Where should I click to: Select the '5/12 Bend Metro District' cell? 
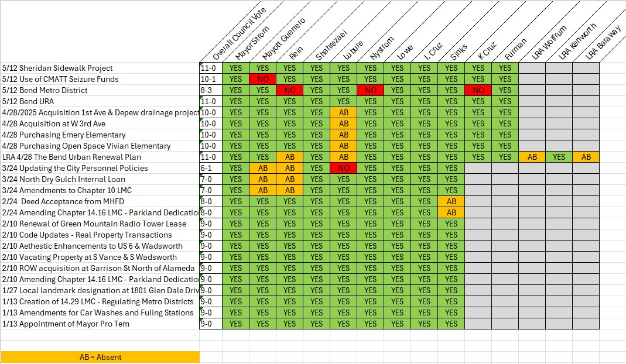[x=100, y=91]
